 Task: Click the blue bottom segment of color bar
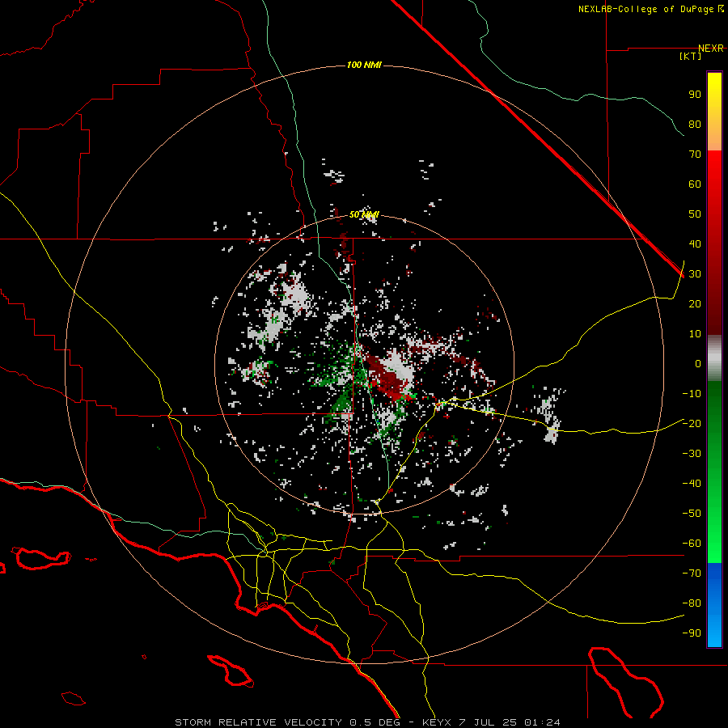click(714, 605)
